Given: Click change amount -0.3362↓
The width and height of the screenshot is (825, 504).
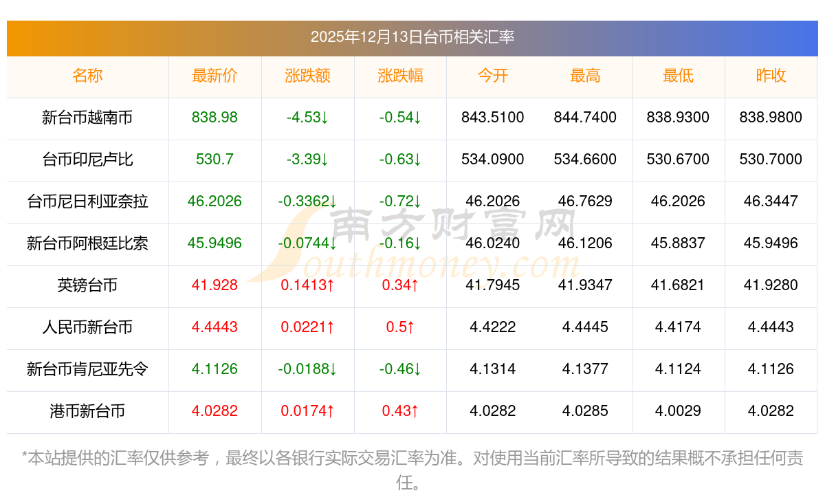Looking at the screenshot, I should (308, 201).
